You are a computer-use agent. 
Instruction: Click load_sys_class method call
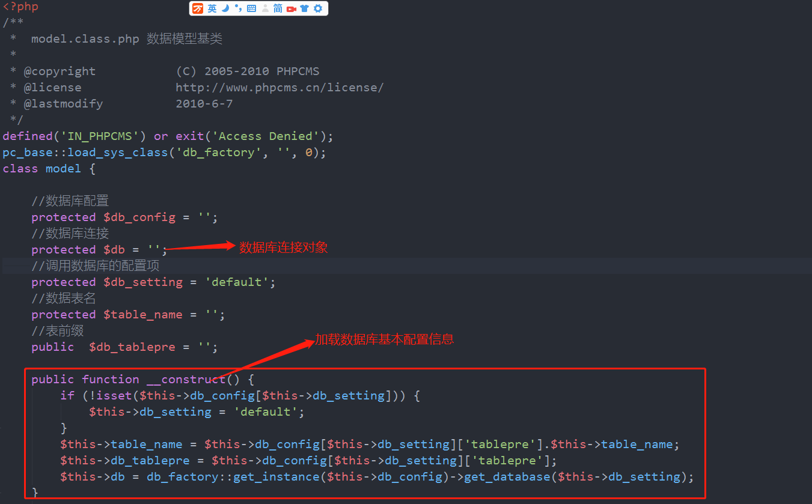point(117,153)
